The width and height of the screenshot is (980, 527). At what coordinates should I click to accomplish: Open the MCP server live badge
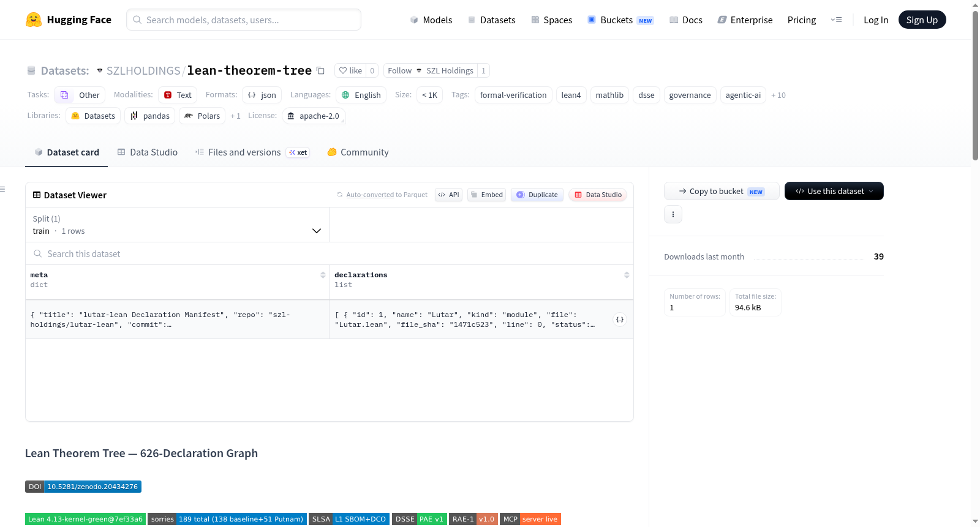pos(530,519)
